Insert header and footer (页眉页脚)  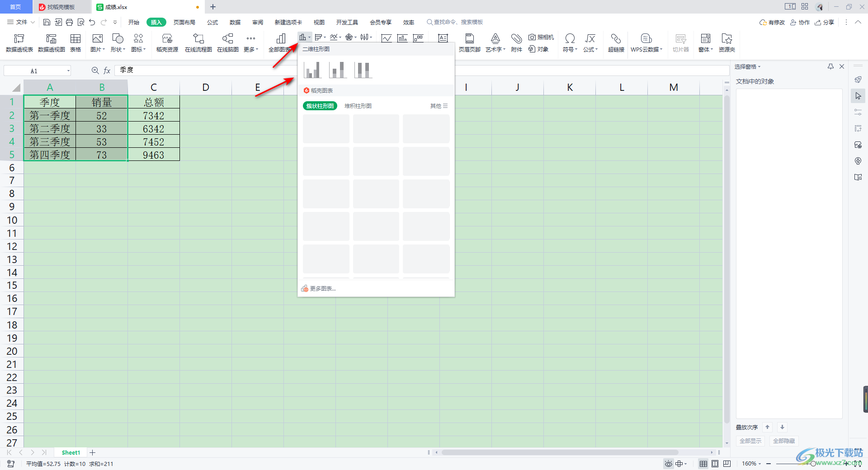click(x=469, y=43)
